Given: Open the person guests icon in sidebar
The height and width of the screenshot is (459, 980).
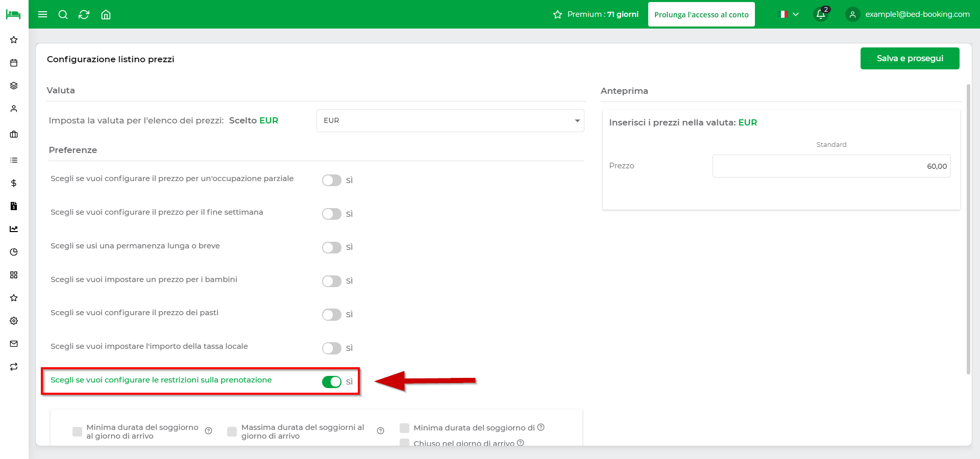Looking at the screenshot, I should (14, 109).
